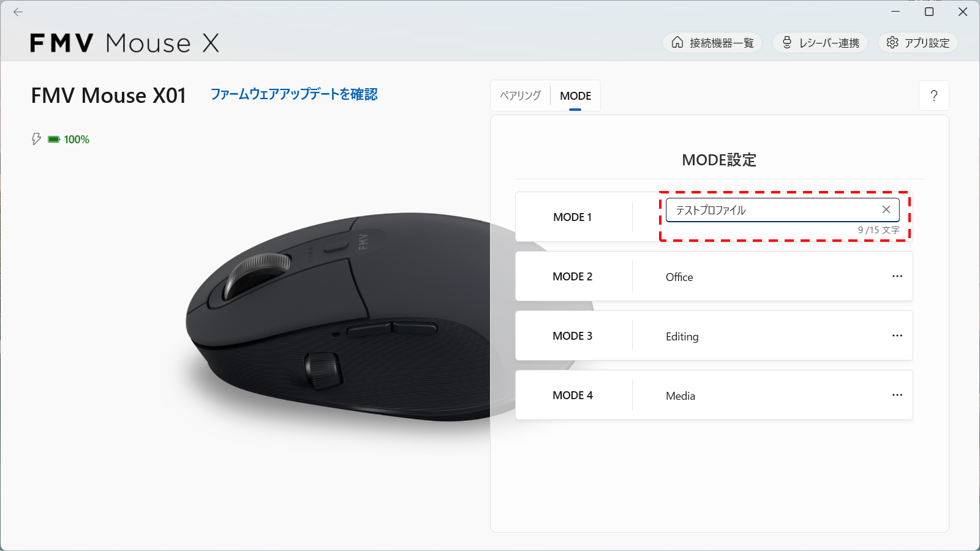Open MODE 3 Editing options menu

[897, 335]
